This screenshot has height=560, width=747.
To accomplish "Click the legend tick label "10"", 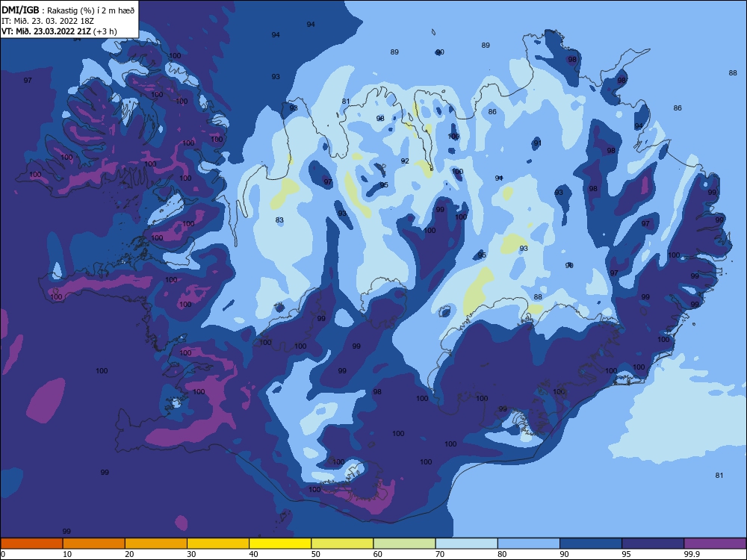I will click(67, 554).
